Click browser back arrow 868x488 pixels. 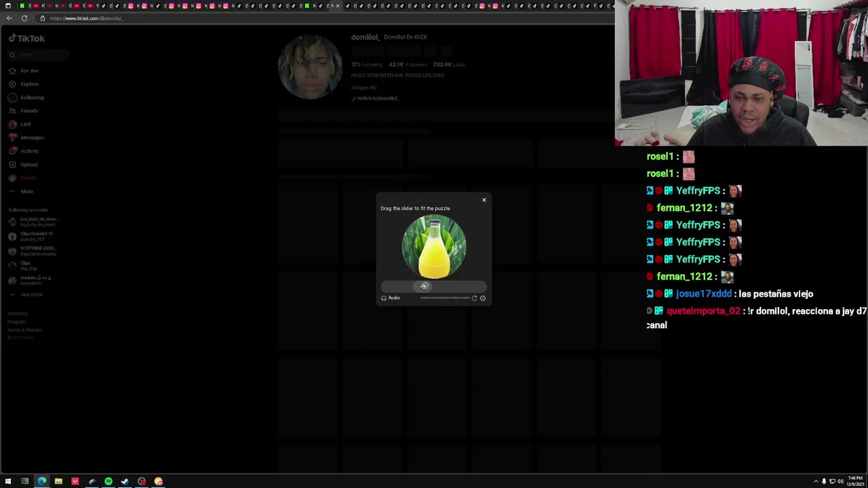pos(9,18)
